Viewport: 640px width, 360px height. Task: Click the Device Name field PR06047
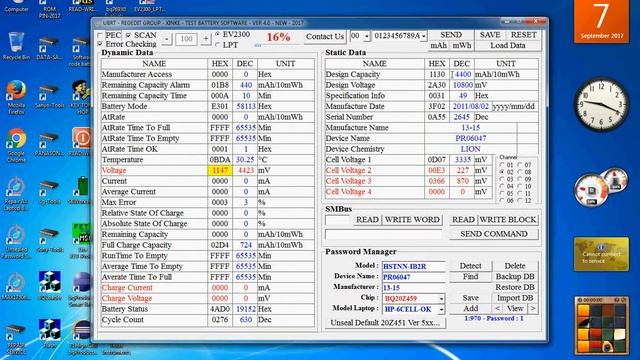coord(413,277)
